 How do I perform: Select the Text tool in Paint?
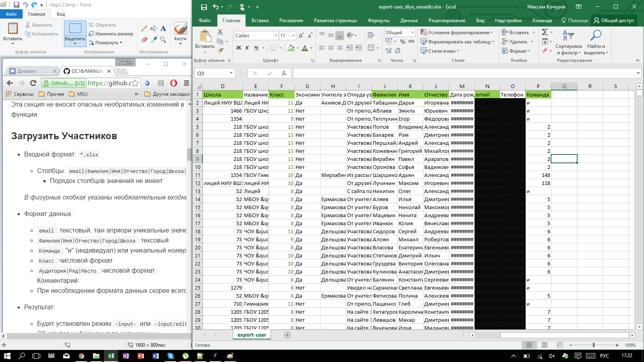tap(163, 29)
